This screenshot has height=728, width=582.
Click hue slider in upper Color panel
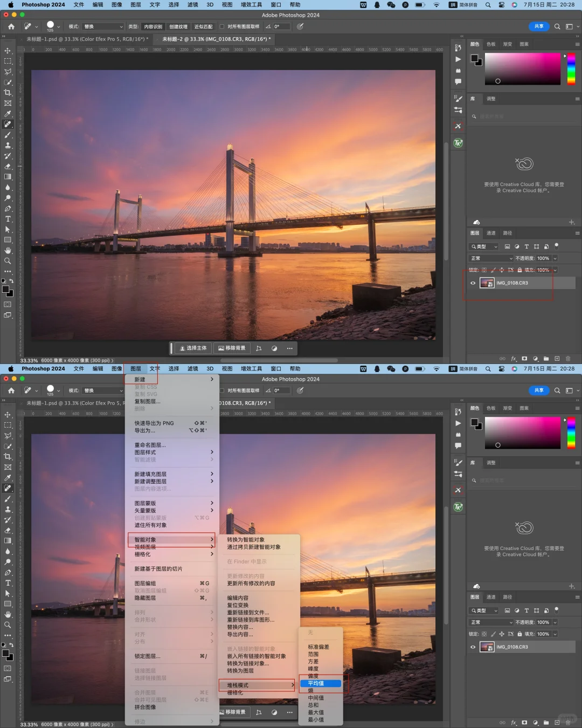pyautogui.click(x=571, y=68)
